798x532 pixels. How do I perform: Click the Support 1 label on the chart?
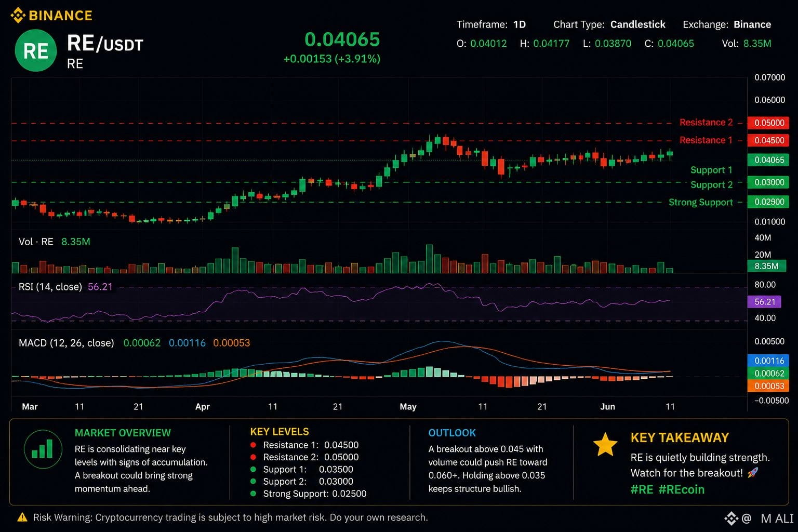[711, 170]
